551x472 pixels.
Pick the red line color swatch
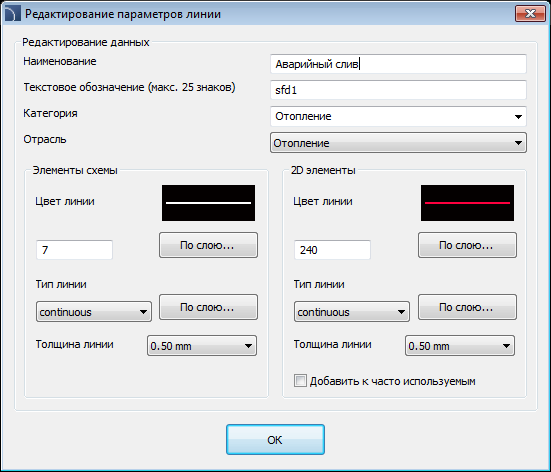coord(467,203)
